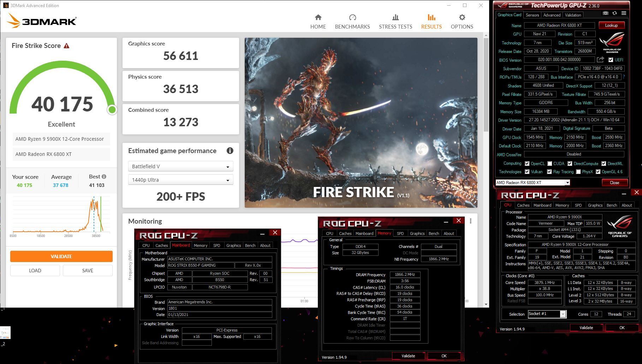Take a GPU-Z screenshot with camera icon
Screen dimensions: 642x364
click(606, 13)
